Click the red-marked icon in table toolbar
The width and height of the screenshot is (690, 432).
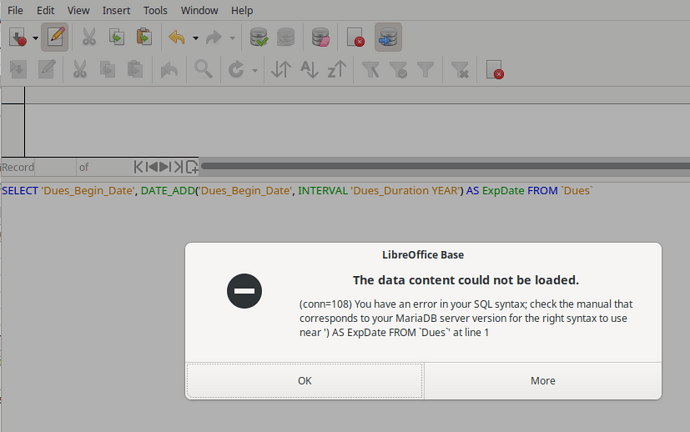pyautogui.click(x=495, y=70)
